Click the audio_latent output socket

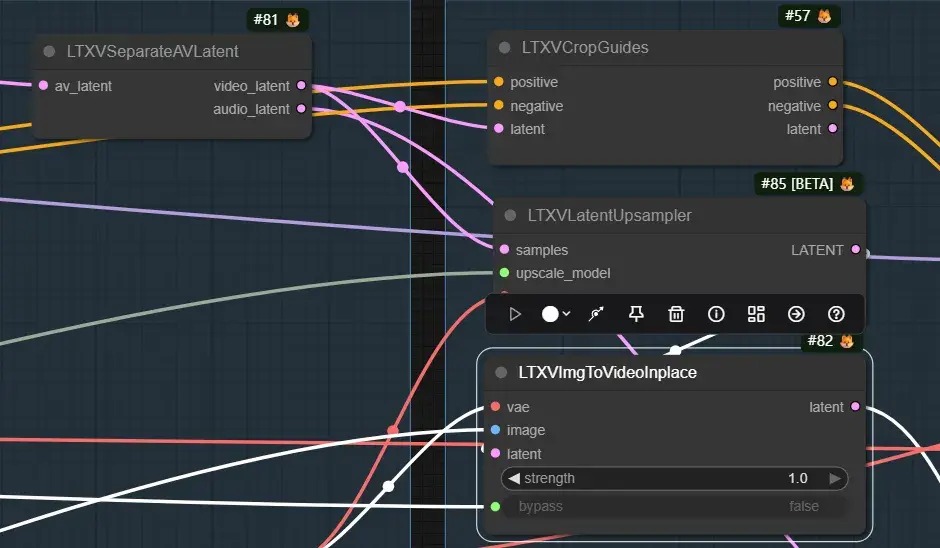pos(301,109)
